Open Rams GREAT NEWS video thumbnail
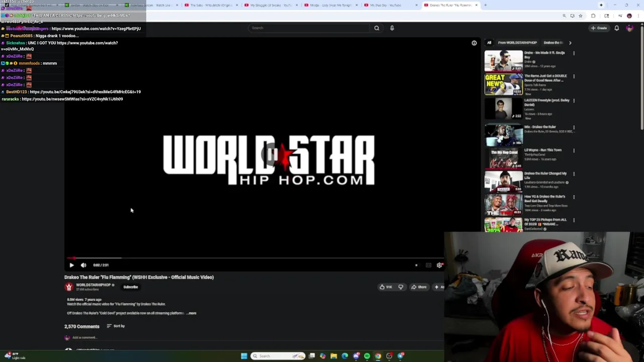The width and height of the screenshot is (644, 362). tap(504, 84)
